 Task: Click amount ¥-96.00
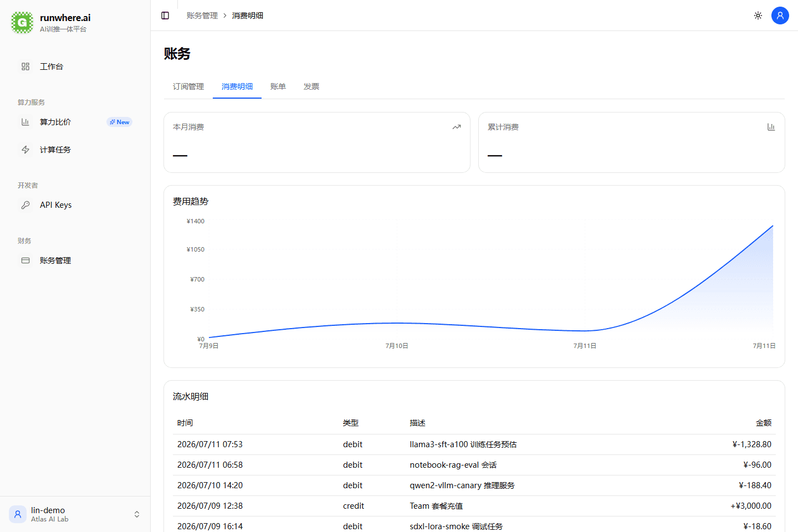757,465
